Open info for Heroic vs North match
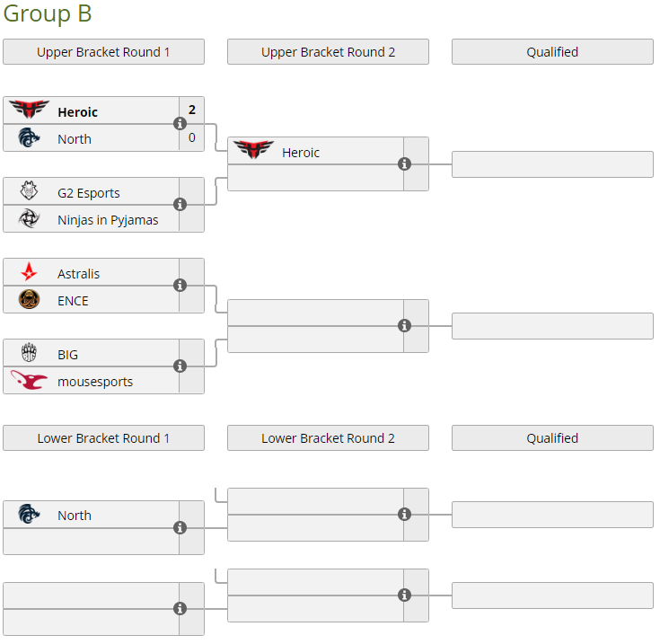Viewport: 660px width, 644px height. (180, 124)
